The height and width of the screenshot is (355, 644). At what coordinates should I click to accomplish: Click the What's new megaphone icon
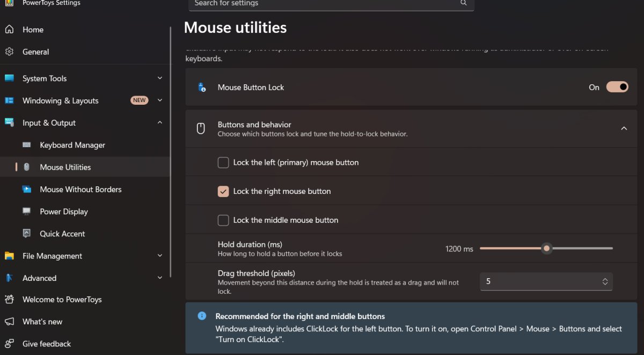pos(9,322)
